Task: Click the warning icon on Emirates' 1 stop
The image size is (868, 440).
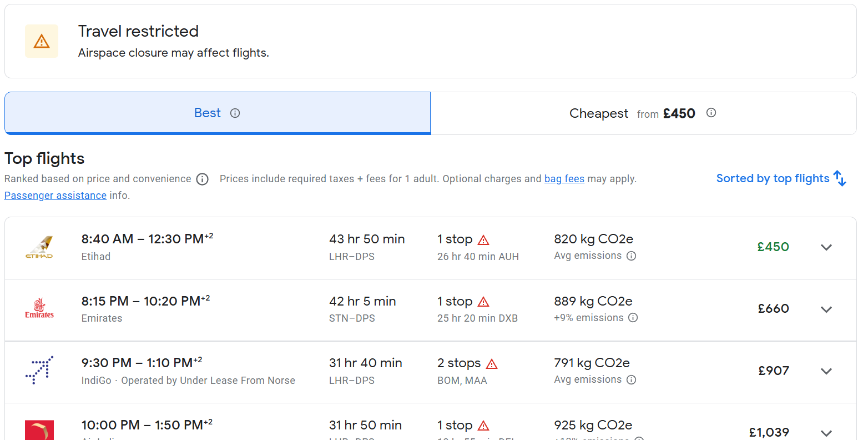Action: coord(483,302)
